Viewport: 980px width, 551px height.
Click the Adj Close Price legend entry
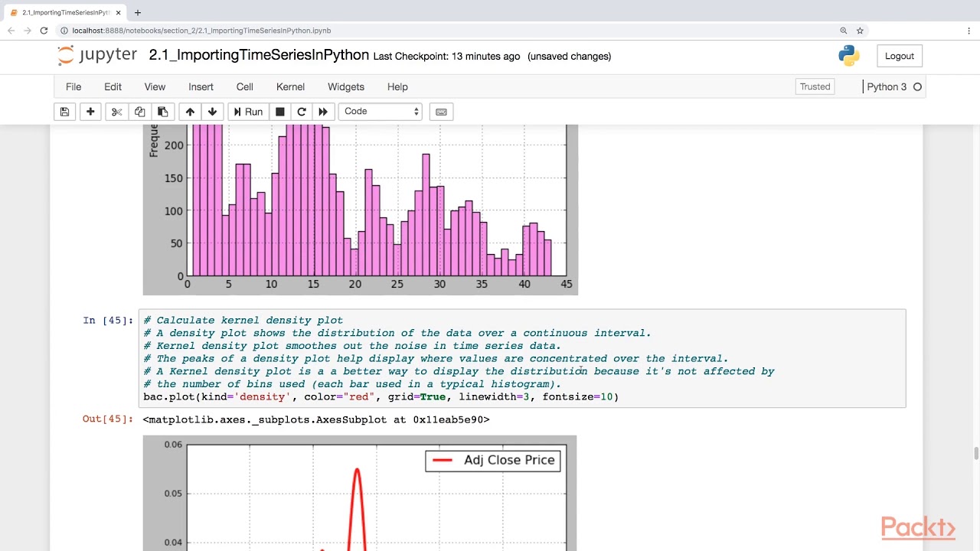[493, 460]
